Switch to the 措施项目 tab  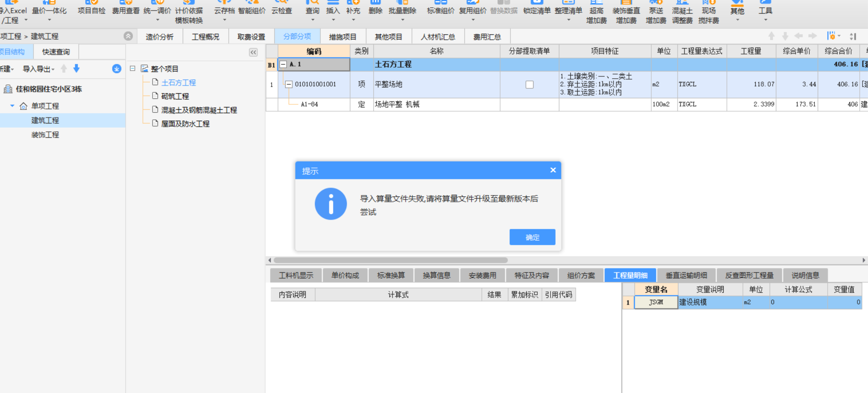(343, 37)
